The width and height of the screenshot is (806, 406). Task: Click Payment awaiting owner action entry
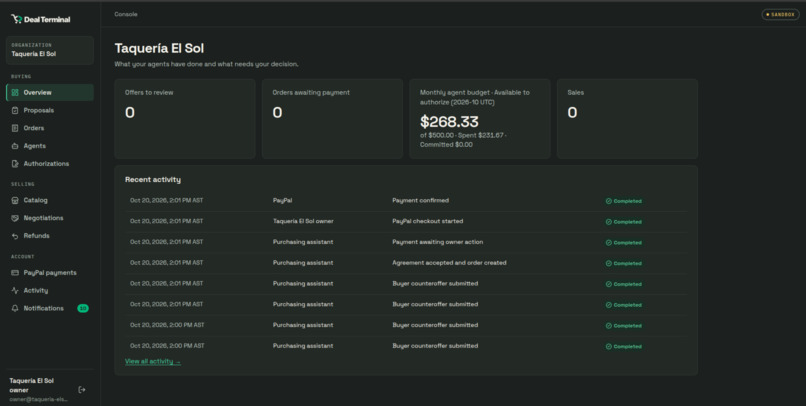pyautogui.click(x=437, y=242)
